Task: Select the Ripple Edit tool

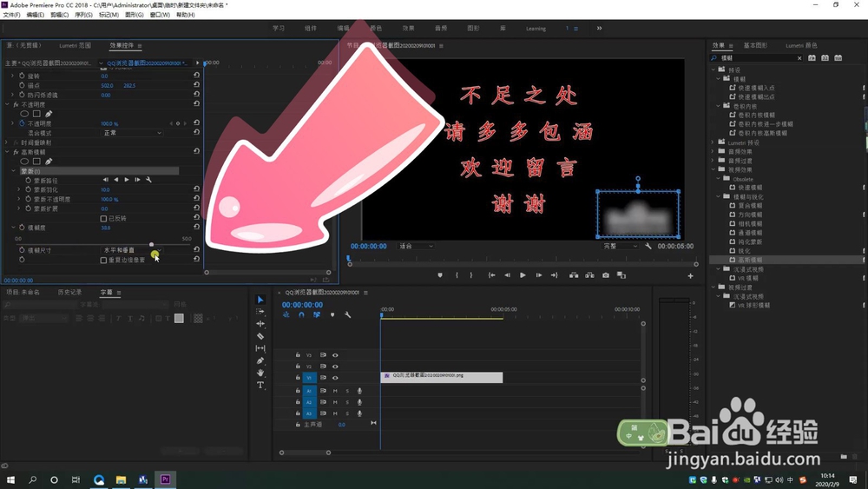Action: point(260,324)
